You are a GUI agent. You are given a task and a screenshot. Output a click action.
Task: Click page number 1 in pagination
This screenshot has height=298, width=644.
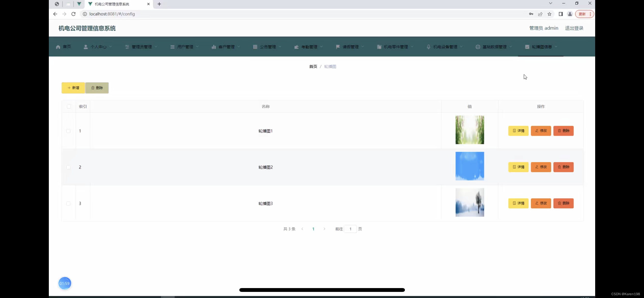pyautogui.click(x=313, y=229)
